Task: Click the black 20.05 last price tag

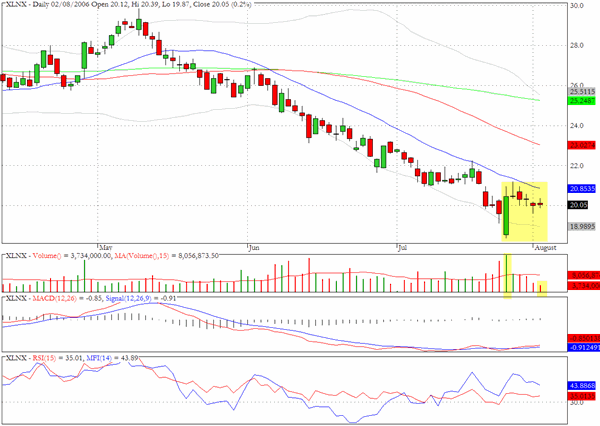Action: pyautogui.click(x=578, y=205)
